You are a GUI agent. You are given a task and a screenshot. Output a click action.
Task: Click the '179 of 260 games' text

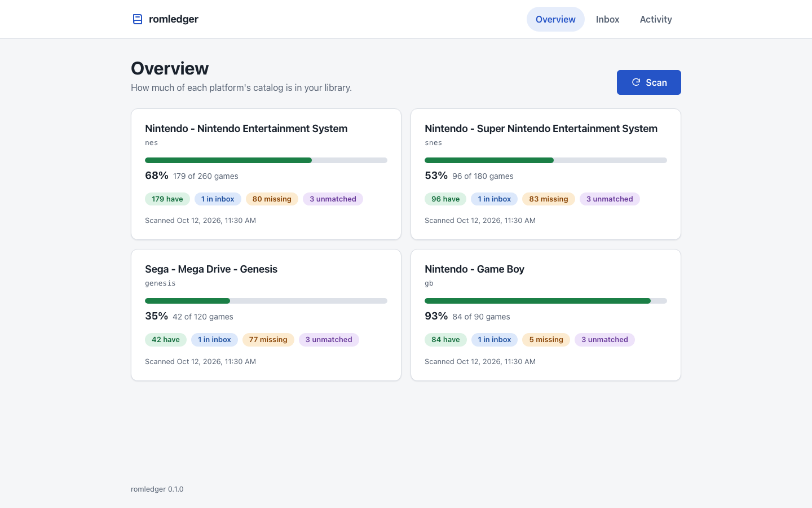[206, 176]
